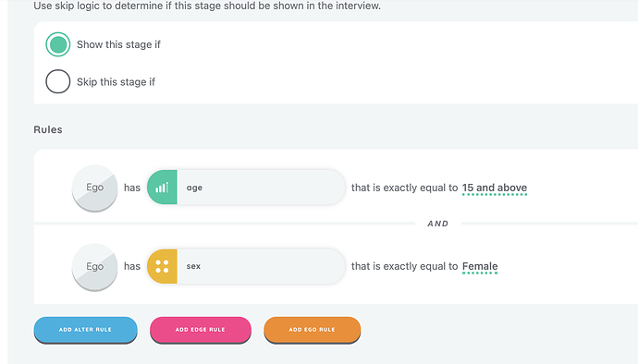Edit the Ego sex rule row
This screenshot has width=638, height=364.
336,266
